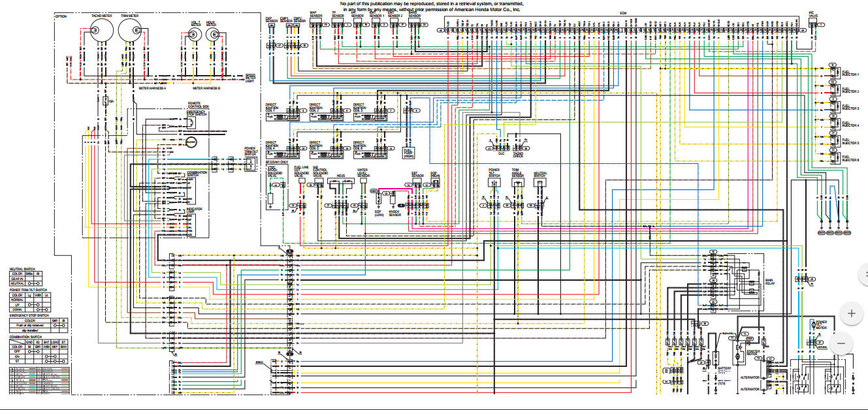
Task: Click the Trim Meter gauge symbol
Action: (x=129, y=29)
